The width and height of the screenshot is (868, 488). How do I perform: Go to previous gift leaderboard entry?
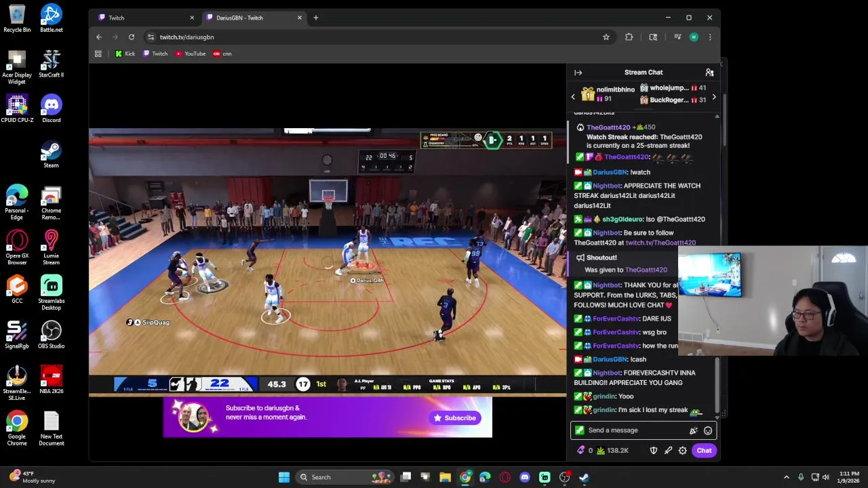573,97
